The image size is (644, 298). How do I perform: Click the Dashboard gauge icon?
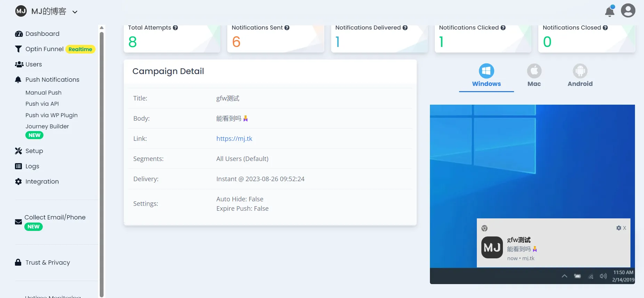tap(19, 34)
